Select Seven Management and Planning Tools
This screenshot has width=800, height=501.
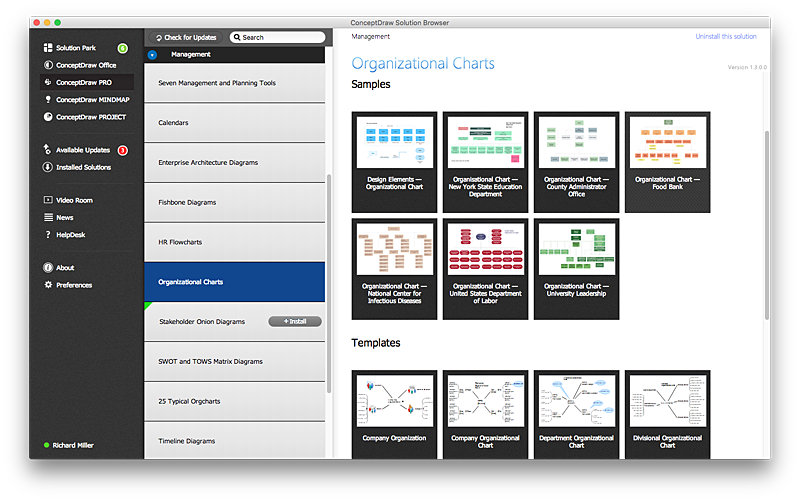coord(235,83)
